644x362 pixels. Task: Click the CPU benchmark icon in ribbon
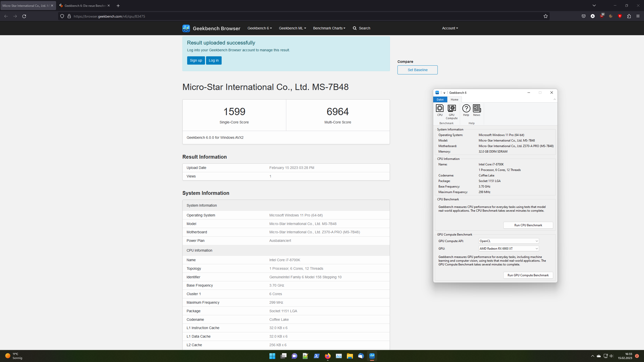439,110
